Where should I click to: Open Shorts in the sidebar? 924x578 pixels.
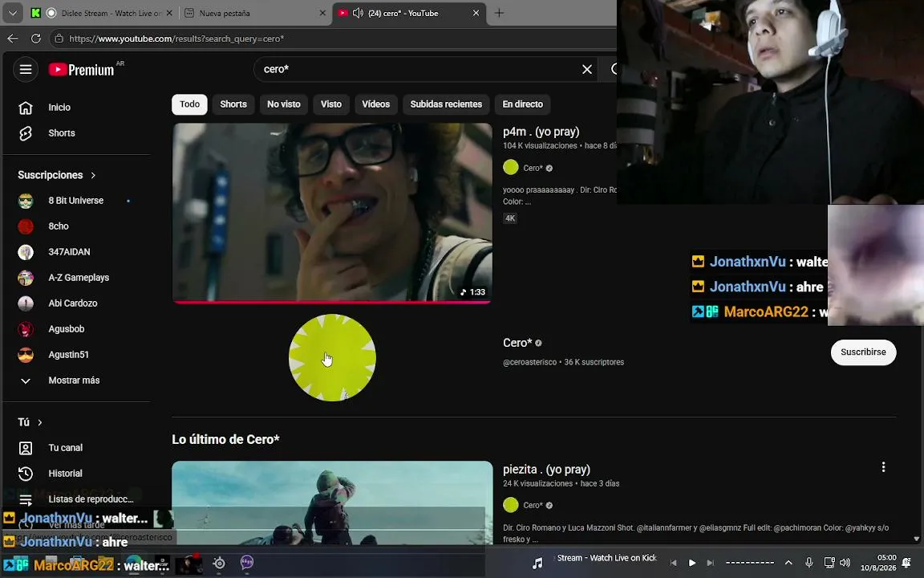tap(61, 133)
